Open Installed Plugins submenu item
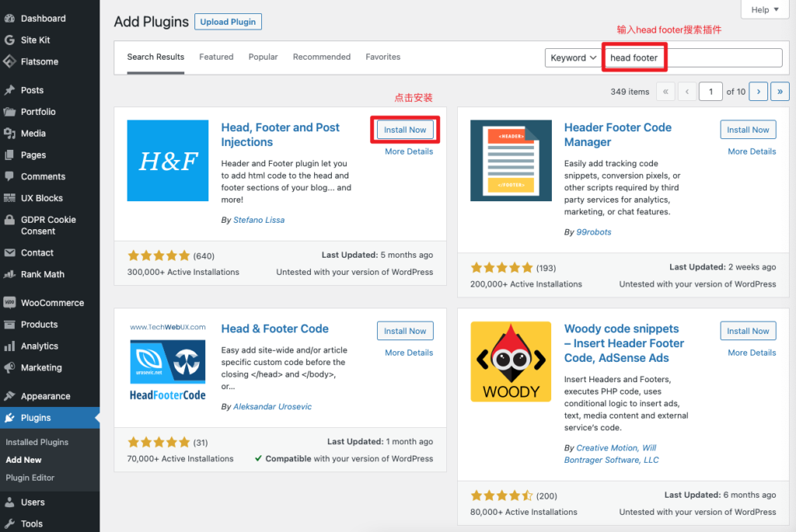This screenshot has width=796, height=532. (37, 442)
